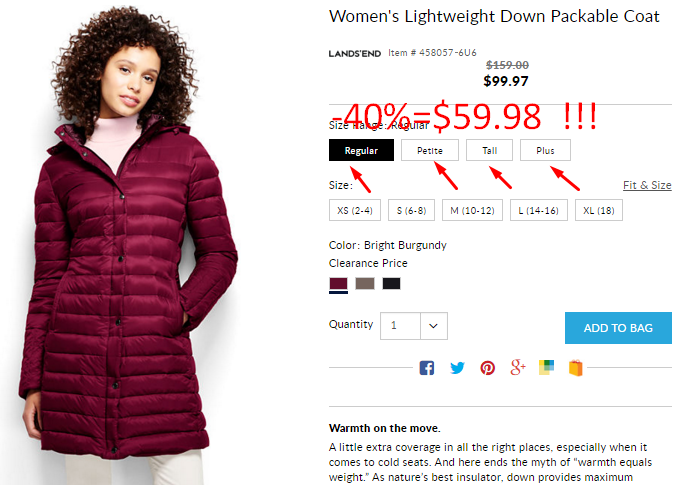The width and height of the screenshot is (678, 485).
Task: Select the black color swatch
Action: pyautogui.click(x=391, y=284)
